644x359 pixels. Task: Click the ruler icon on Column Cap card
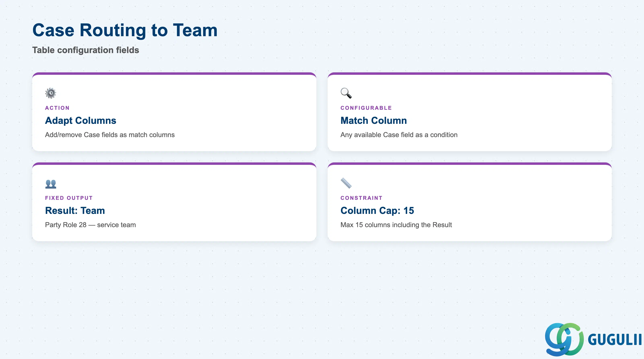coord(346,183)
